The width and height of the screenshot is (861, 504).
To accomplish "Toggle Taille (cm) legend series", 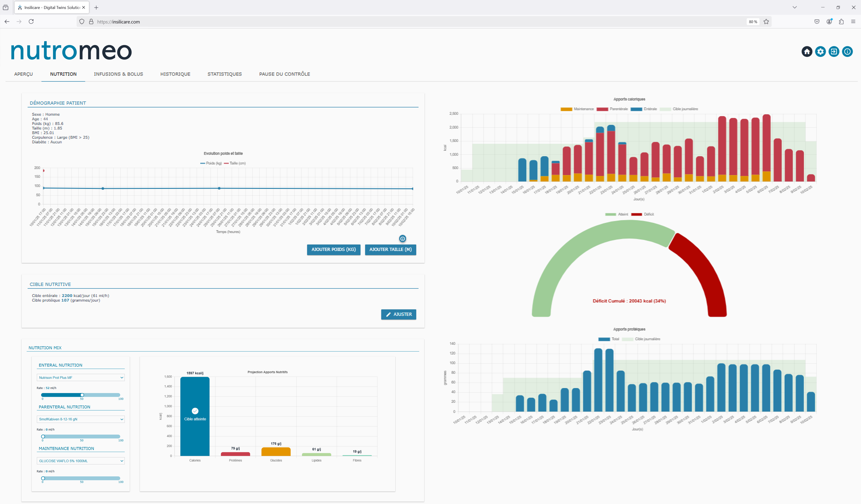I will (235, 163).
